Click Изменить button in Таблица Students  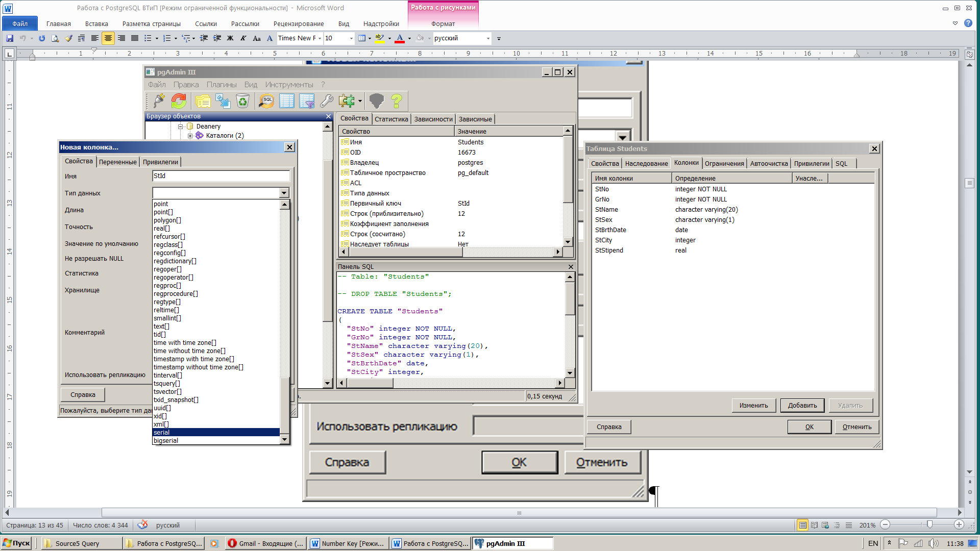753,405
